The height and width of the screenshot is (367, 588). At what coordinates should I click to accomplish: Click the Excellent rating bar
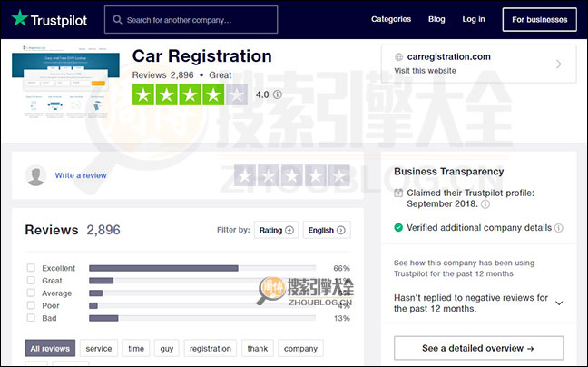[x=202, y=268]
